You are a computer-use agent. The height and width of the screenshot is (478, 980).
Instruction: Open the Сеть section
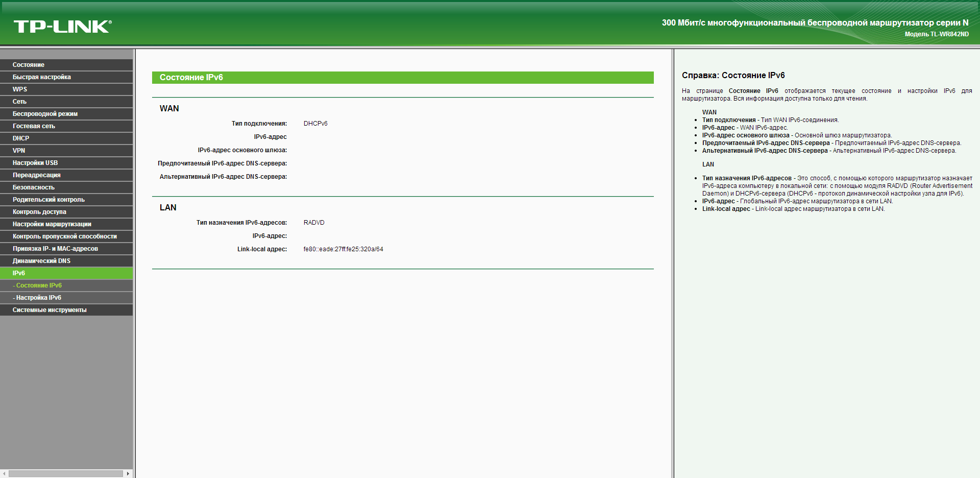pyautogui.click(x=66, y=102)
